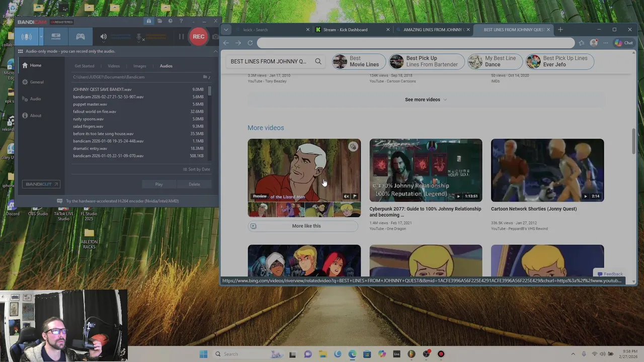Screen dimensions: 644x362
Task: Select game recording mode gamepad icon
Action: pyautogui.click(x=80, y=36)
